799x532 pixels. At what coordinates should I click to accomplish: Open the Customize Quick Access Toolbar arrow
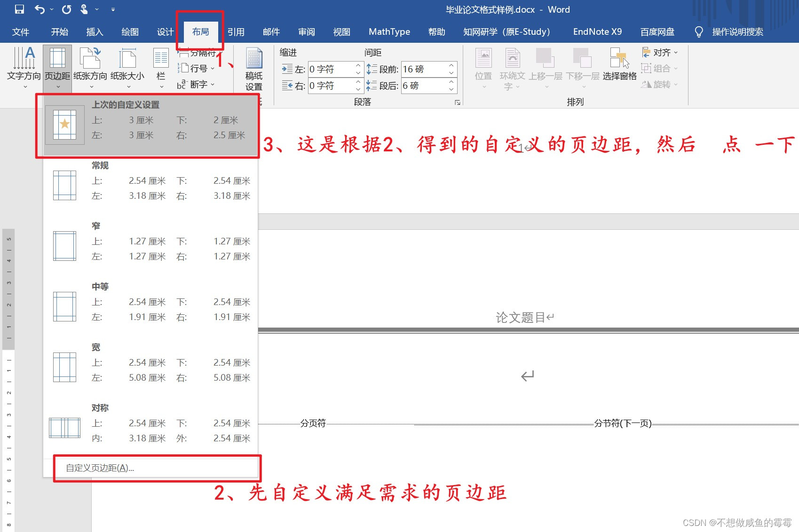click(x=113, y=9)
